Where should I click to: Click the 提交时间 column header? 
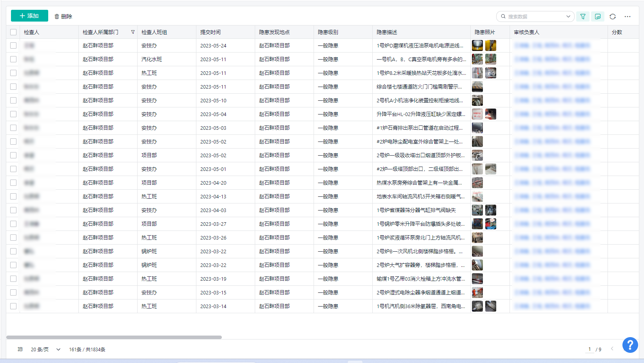click(210, 32)
